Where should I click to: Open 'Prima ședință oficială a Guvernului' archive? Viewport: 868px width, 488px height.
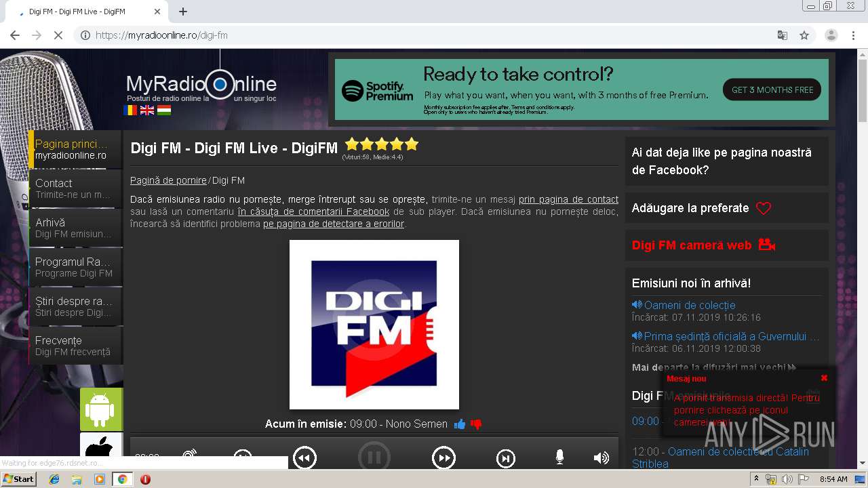731,336
